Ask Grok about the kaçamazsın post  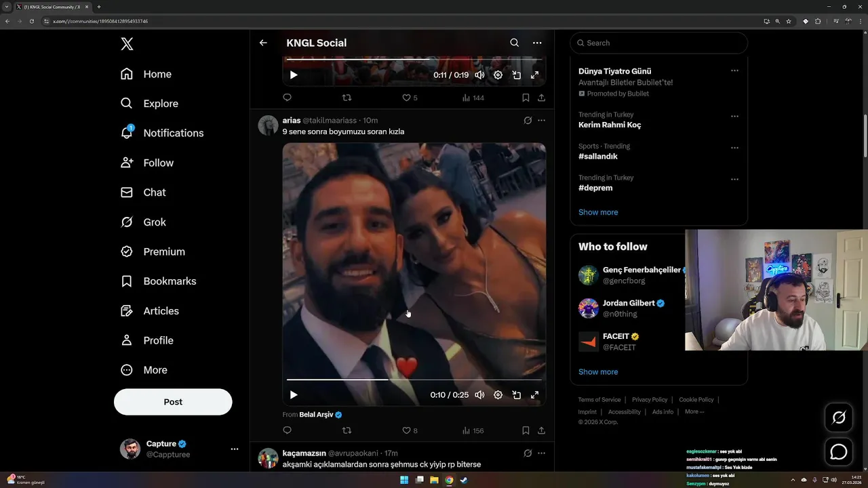point(528,453)
